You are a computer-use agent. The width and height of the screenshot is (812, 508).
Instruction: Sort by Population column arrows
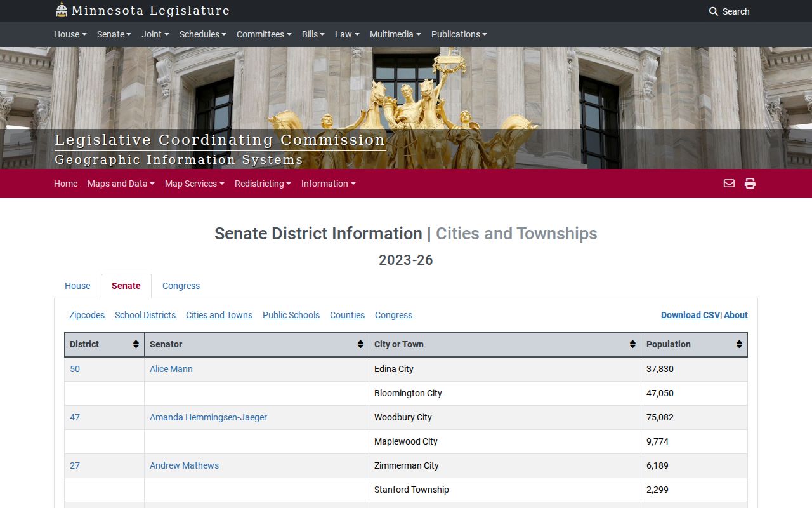point(739,344)
